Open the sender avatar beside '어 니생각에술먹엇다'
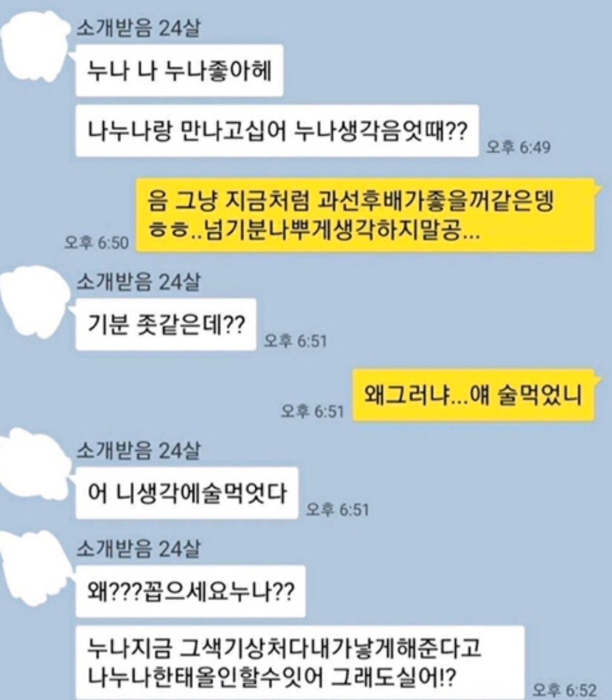The image size is (612, 700). pyautogui.click(x=34, y=467)
